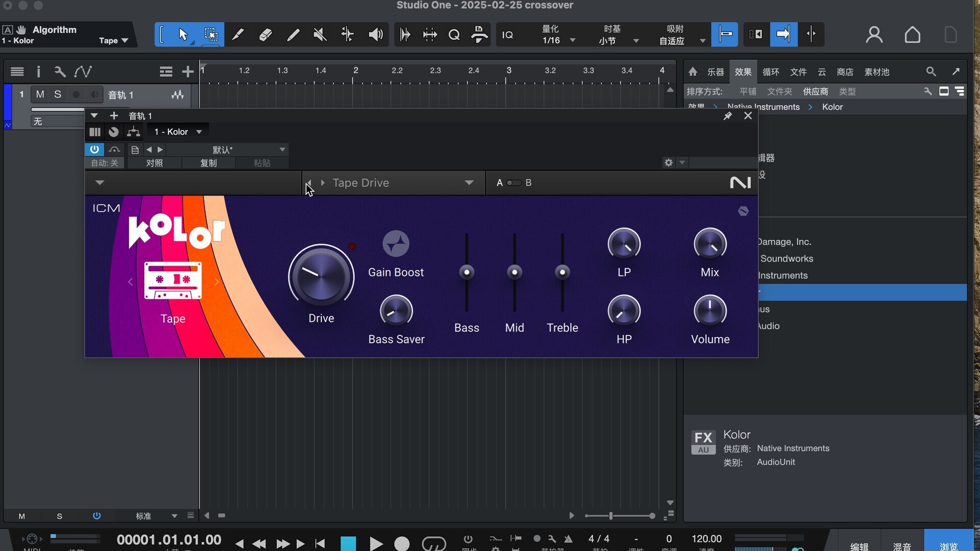Select the Paint pencil tool
Screen dimensions: 980x551
click(238, 35)
